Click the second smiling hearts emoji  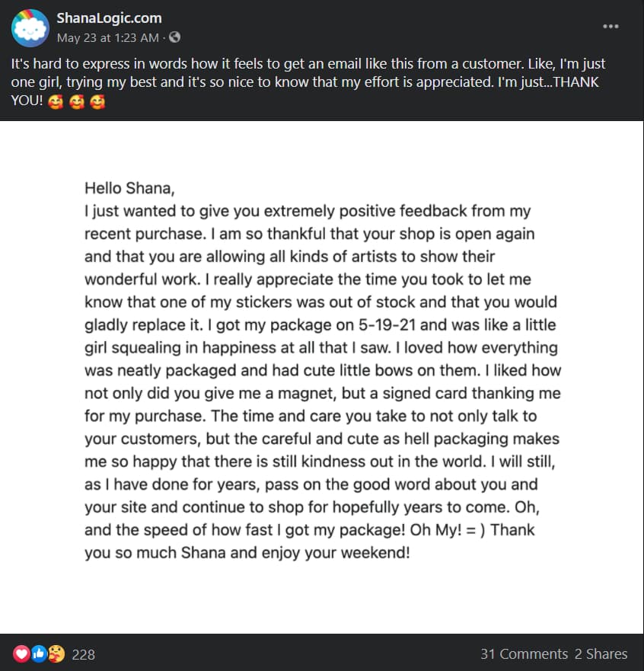tap(77, 102)
